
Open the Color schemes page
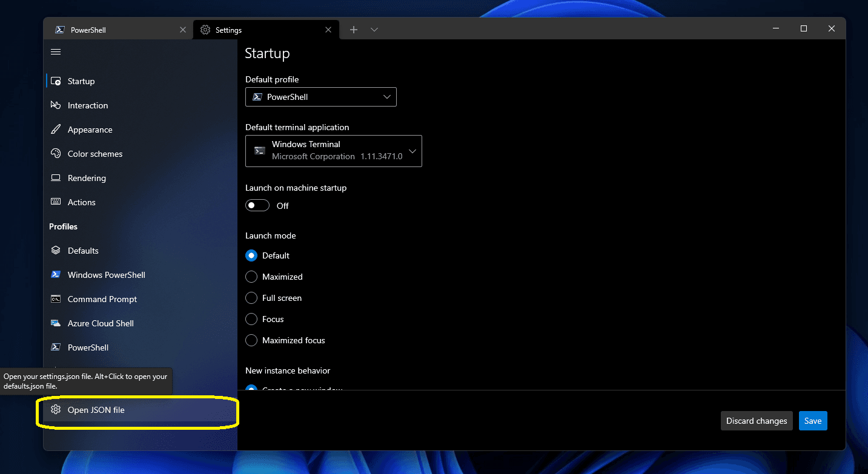click(141, 154)
